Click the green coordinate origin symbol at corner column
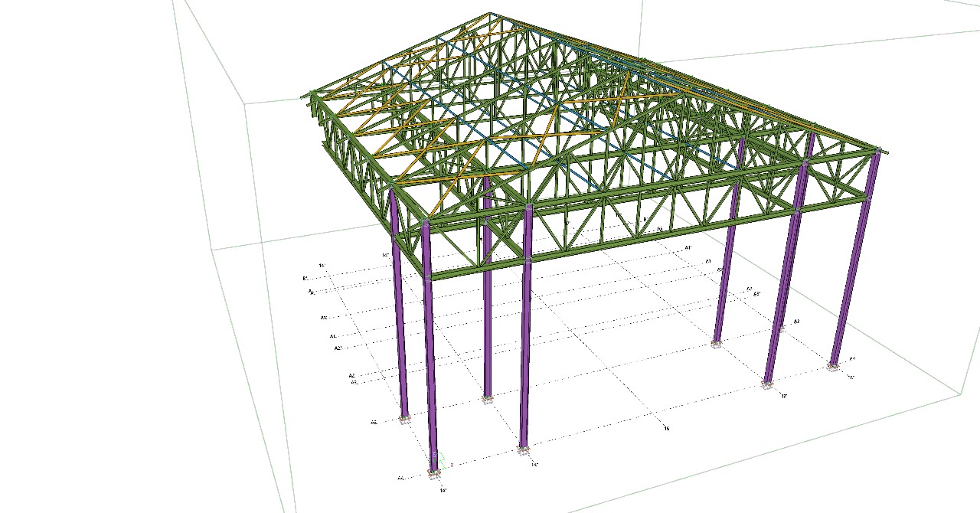The height and width of the screenshot is (513, 980). click(436, 458)
